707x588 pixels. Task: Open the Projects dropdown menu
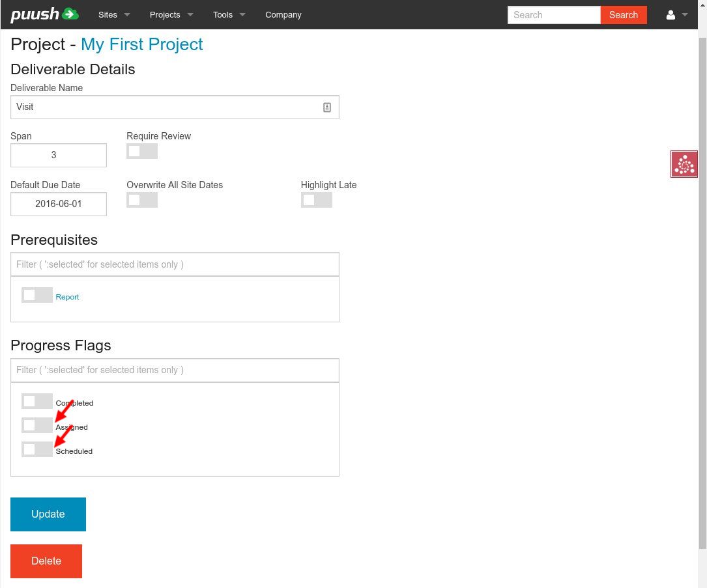click(171, 14)
